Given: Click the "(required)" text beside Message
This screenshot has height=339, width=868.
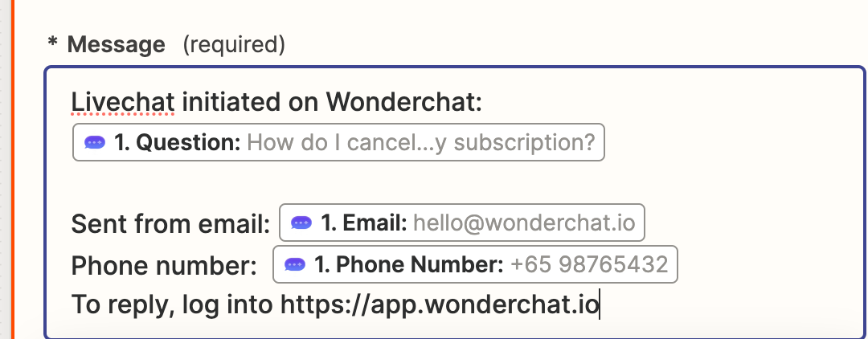Looking at the screenshot, I should pyautogui.click(x=234, y=44).
